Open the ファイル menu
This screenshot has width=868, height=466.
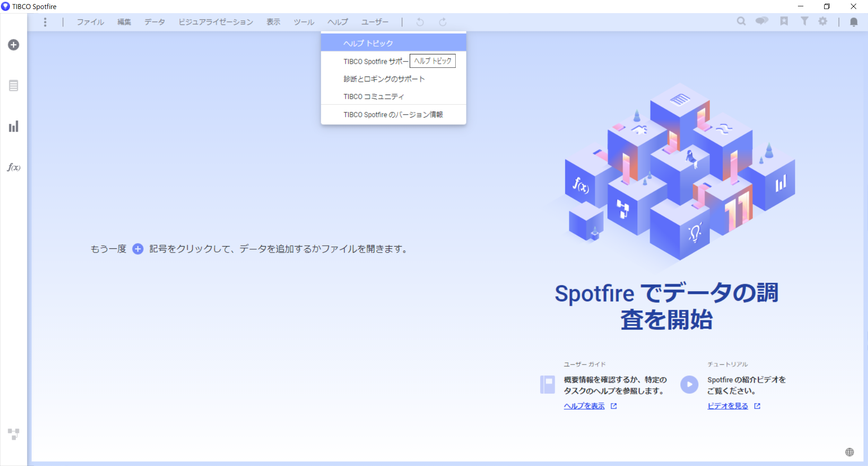click(90, 22)
